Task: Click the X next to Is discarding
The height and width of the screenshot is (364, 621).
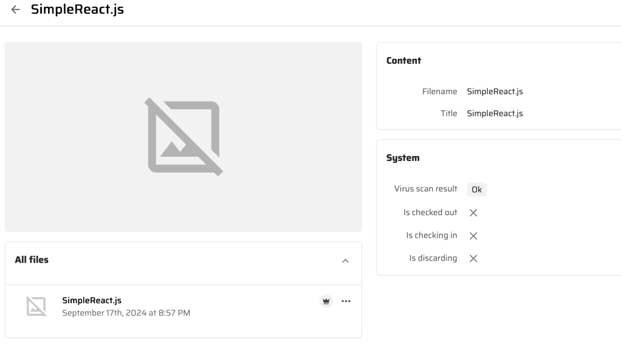Action: click(473, 258)
